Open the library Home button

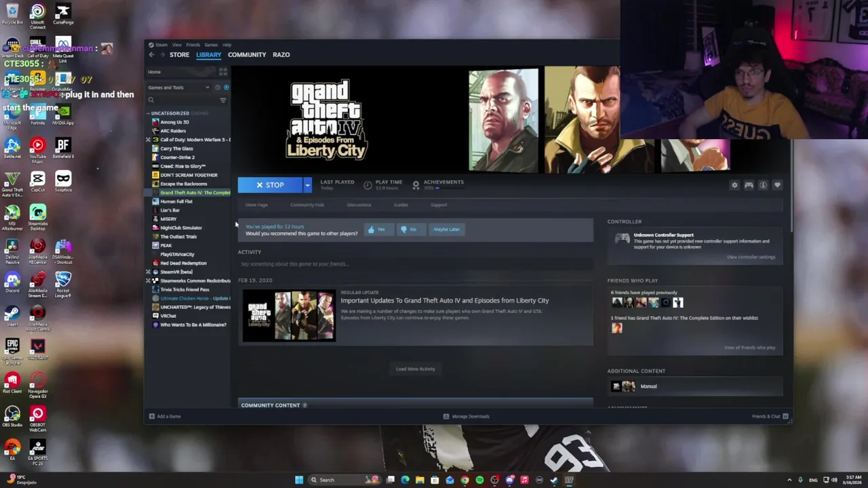[155, 72]
